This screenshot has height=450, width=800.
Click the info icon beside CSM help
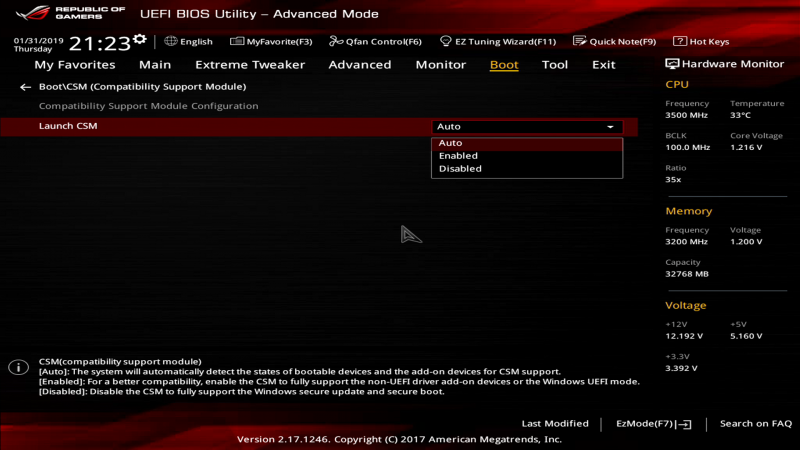click(18, 367)
